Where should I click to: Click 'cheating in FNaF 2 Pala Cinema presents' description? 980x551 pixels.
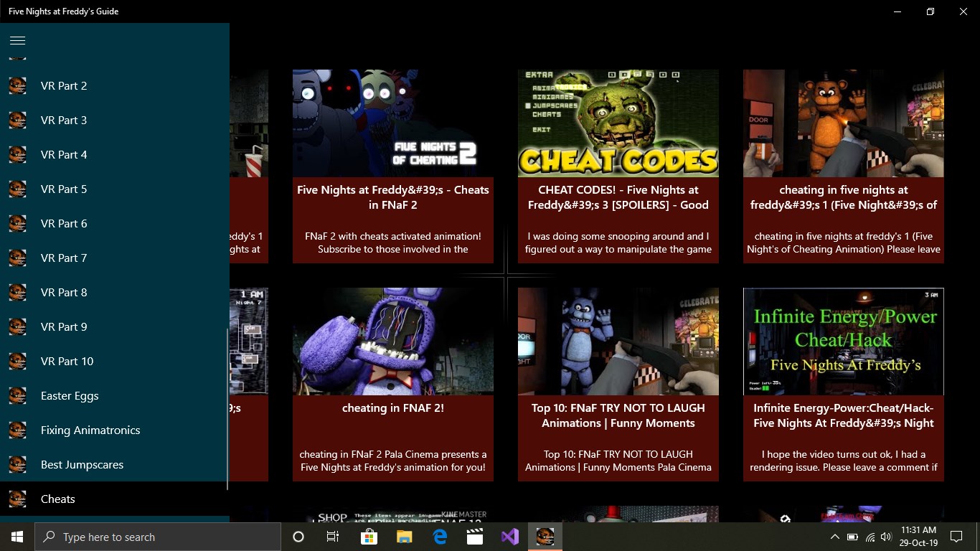[393, 461]
